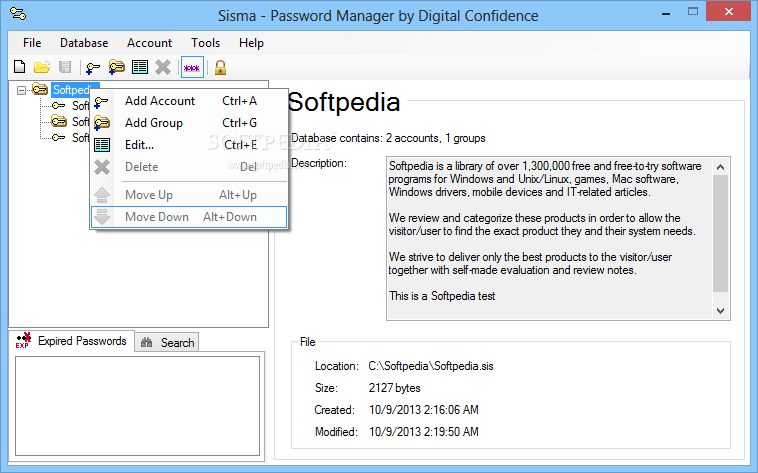The height and width of the screenshot is (473, 758).
Task: Open the Account menu
Action: tap(149, 43)
